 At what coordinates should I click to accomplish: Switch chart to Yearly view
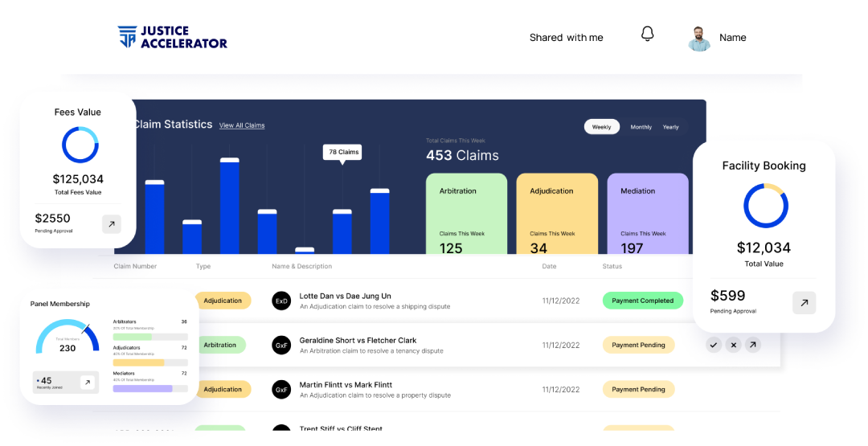tap(670, 127)
